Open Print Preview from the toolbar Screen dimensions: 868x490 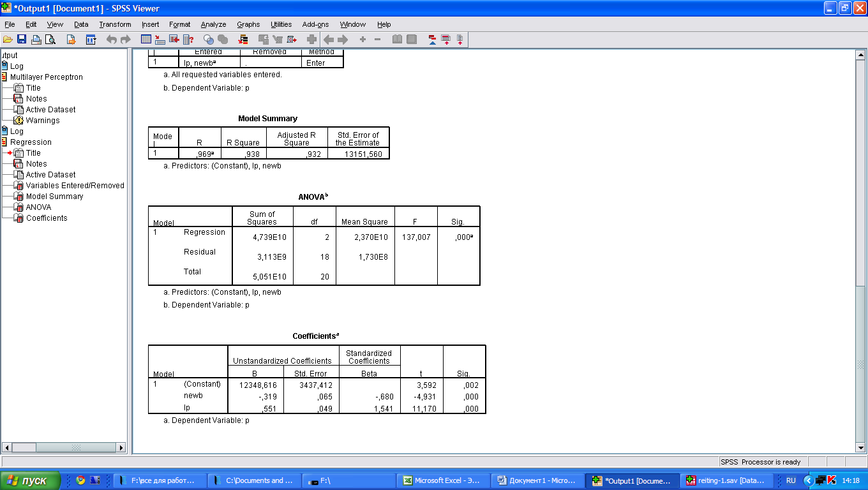pyautogui.click(x=50, y=40)
